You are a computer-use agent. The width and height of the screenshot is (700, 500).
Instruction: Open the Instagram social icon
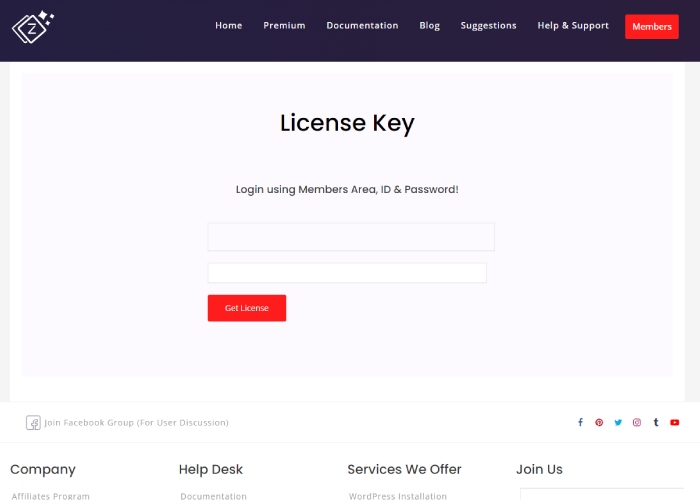tap(637, 422)
